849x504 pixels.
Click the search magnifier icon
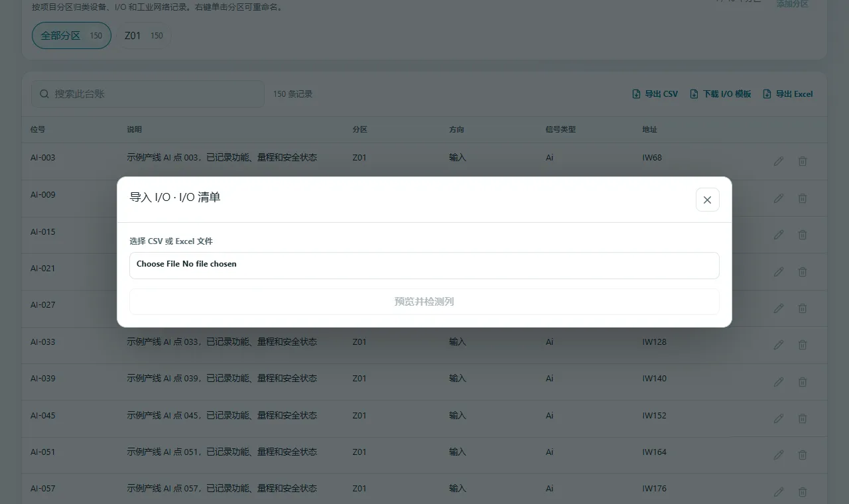(x=44, y=94)
